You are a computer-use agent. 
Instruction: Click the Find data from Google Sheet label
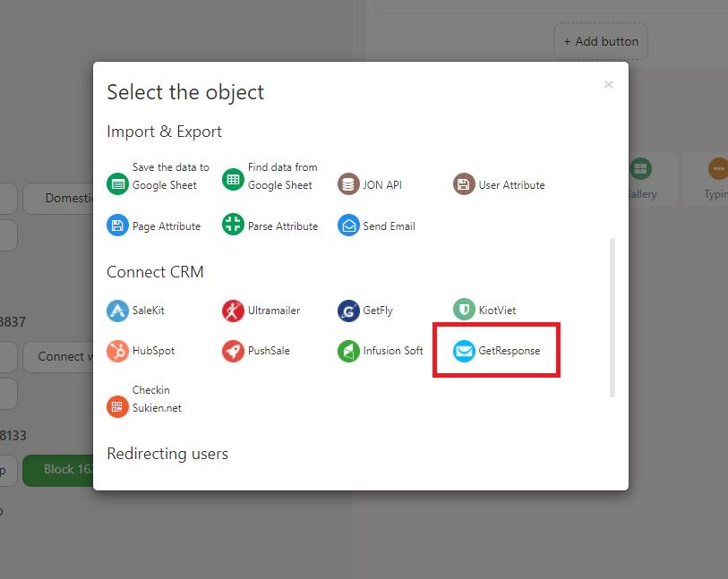pos(282,175)
